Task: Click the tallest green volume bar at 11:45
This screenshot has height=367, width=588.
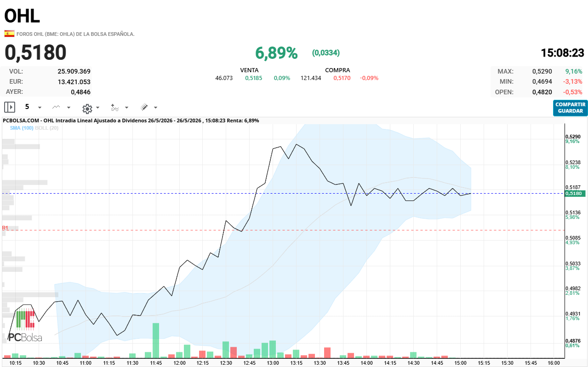Action: 156,340
